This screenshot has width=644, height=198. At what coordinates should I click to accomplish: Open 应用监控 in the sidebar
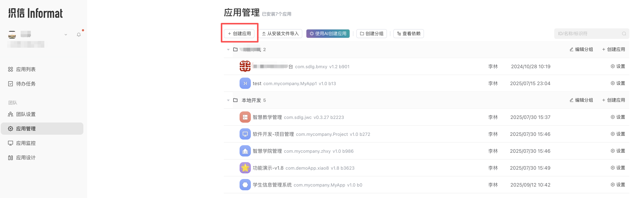(26, 143)
